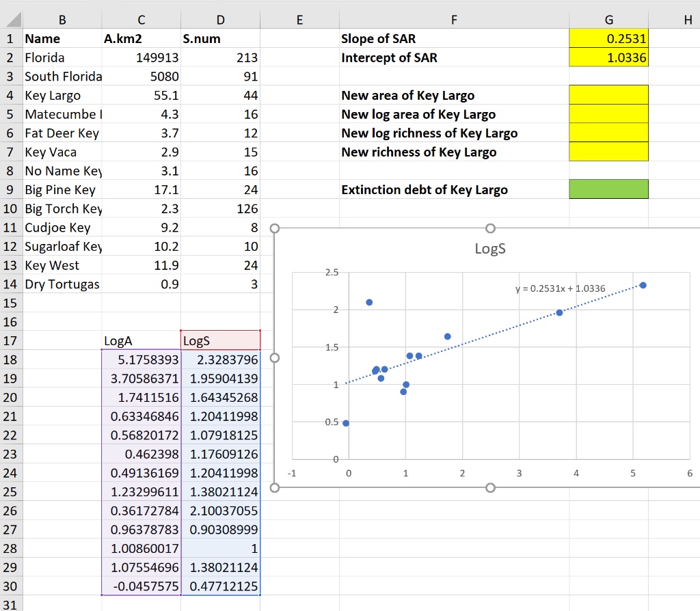Select column G header

click(608, 21)
